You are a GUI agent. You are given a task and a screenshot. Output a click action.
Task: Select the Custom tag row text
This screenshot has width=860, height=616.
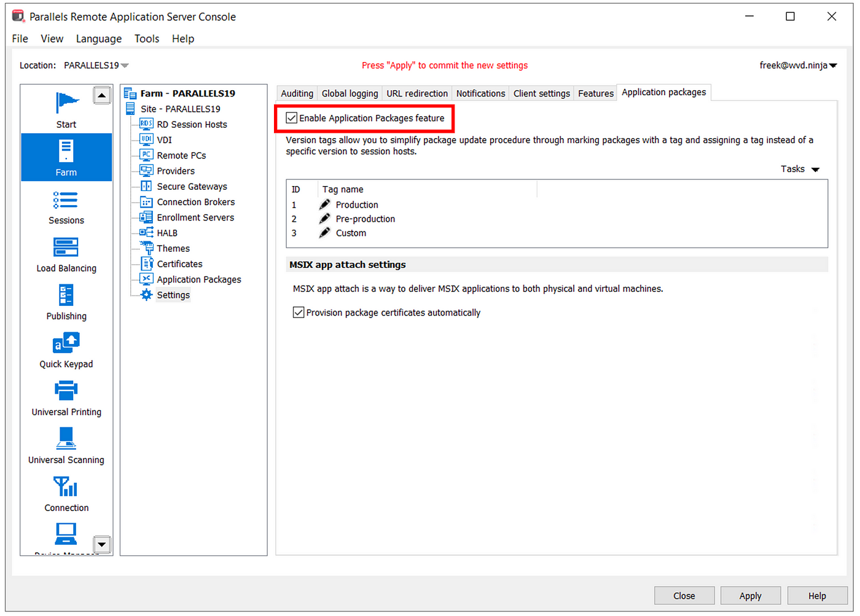pos(351,233)
